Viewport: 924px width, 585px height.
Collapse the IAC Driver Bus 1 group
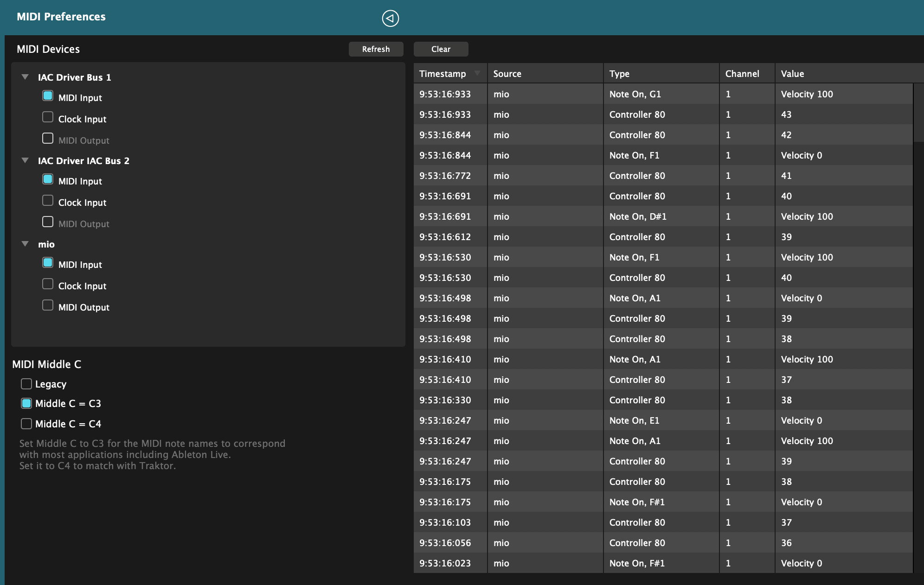25,77
